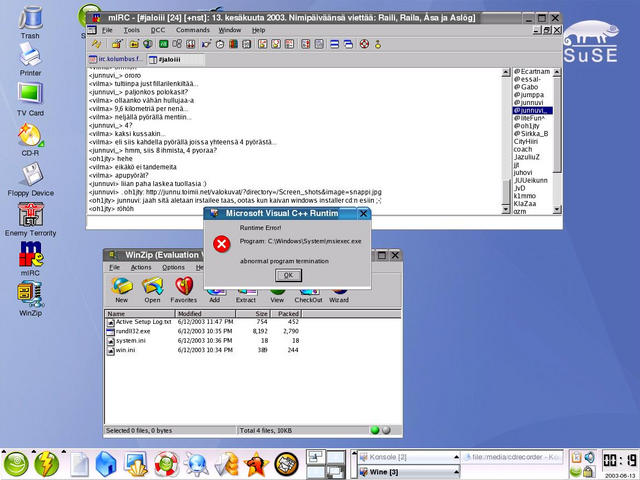This screenshot has width=640, height=480.
Task: Open the Options menu in WinZip
Action: (x=173, y=267)
